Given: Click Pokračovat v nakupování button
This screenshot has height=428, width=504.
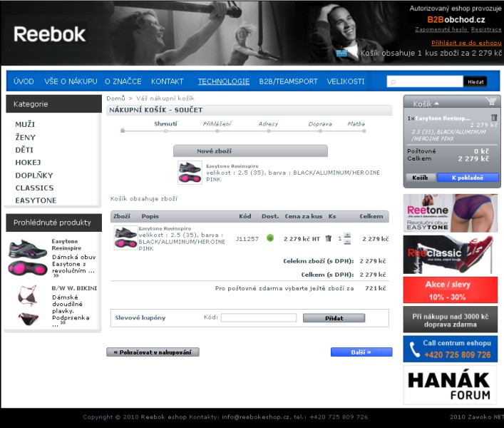Looking at the screenshot, I should [153, 352].
